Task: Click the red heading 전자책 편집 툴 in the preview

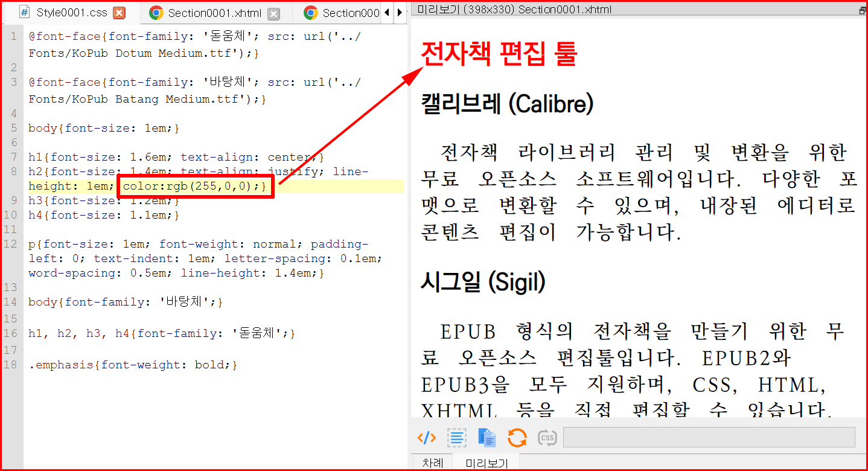Action: pyautogui.click(x=499, y=54)
